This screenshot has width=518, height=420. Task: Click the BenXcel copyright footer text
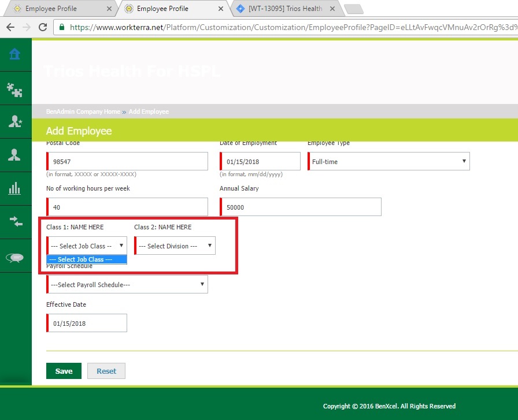[389, 406]
